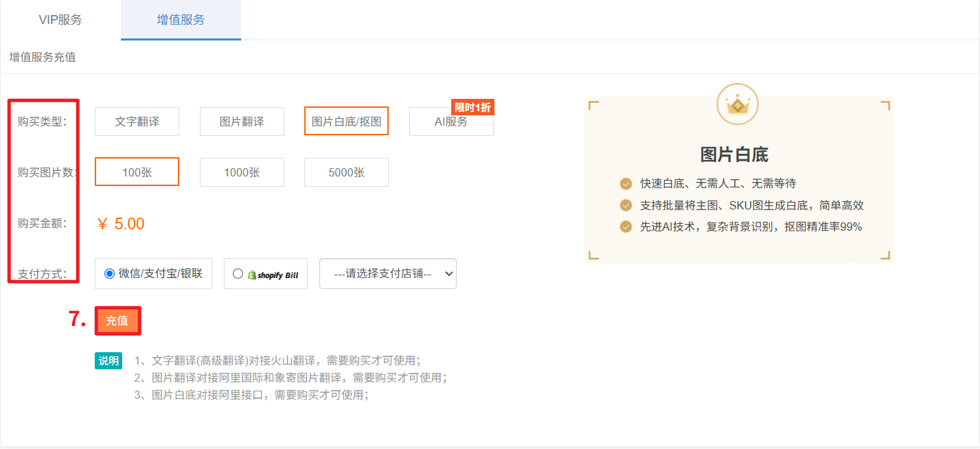
Task: Choose 图片翻译 purchase type
Action: pos(242,122)
